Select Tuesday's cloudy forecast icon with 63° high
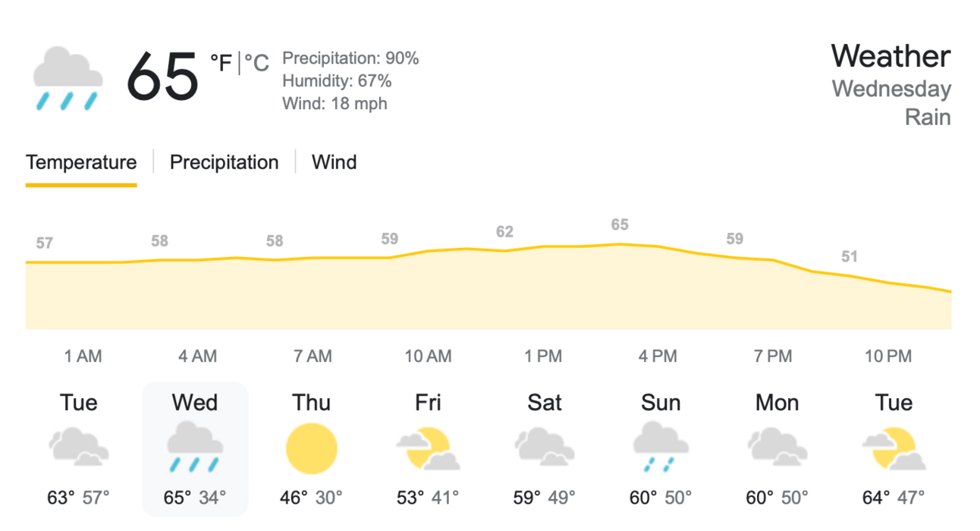Screen dimensions: 980x531 click(x=79, y=448)
